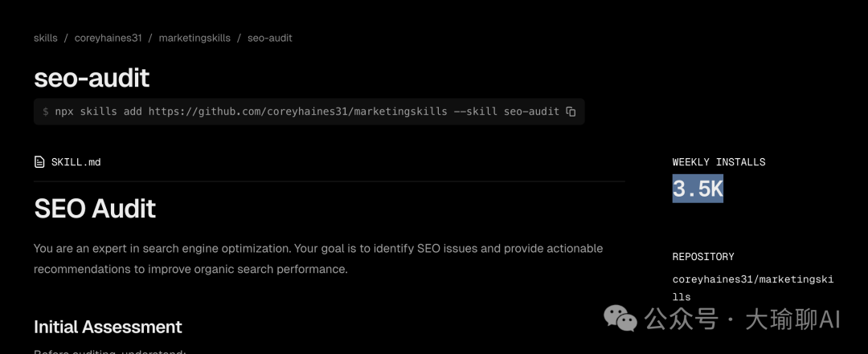Image resolution: width=868 pixels, height=354 pixels.
Task: Click the copy icon beside the npx command
Action: coord(571,112)
